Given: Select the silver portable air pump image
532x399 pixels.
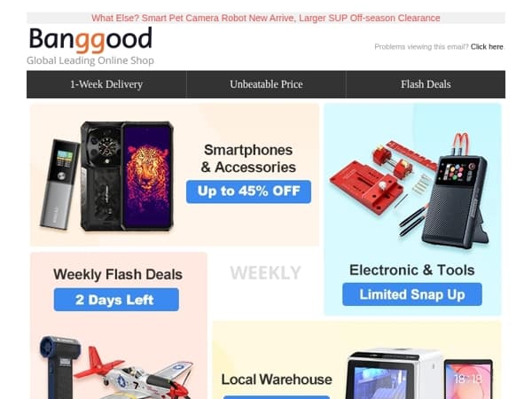Looking at the screenshot, I should (x=59, y=184).
